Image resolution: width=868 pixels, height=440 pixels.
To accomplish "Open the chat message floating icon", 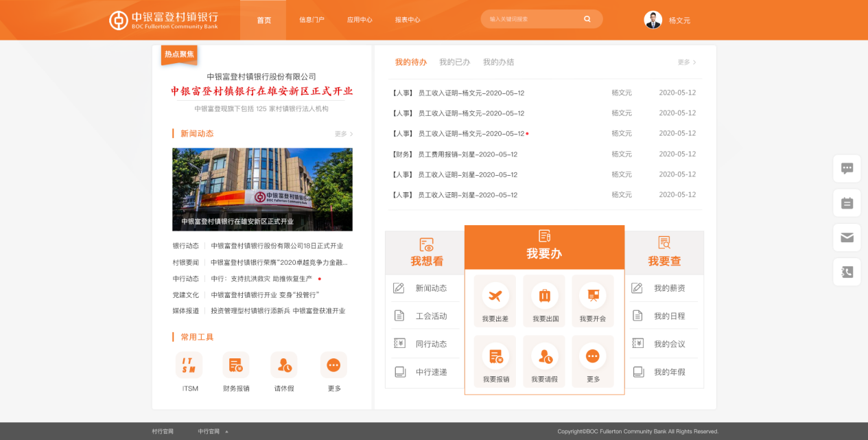I will point(847,168).
